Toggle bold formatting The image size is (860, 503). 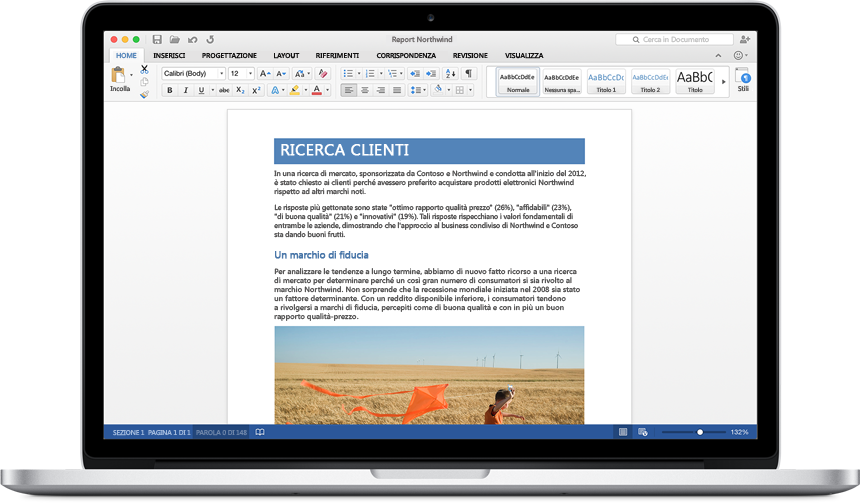point(169,91)
